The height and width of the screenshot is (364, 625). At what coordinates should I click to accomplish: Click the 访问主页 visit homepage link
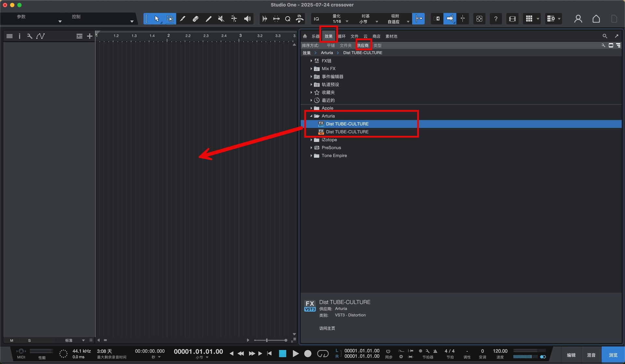tap(327, 328)
